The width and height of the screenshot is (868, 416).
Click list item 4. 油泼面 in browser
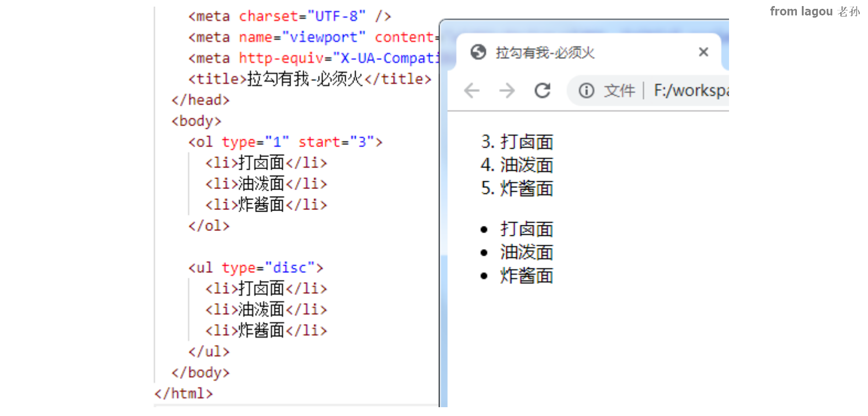[517, 165]
